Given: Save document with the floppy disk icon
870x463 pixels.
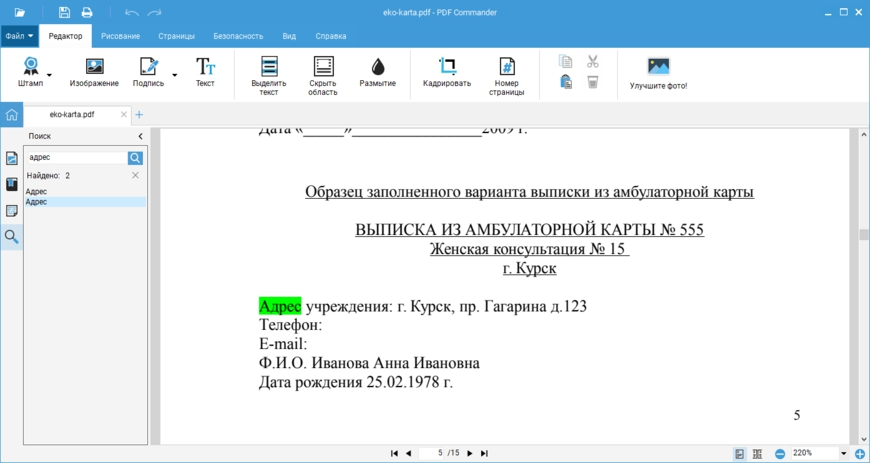Looking at the screenshot, I should [64, 12].
